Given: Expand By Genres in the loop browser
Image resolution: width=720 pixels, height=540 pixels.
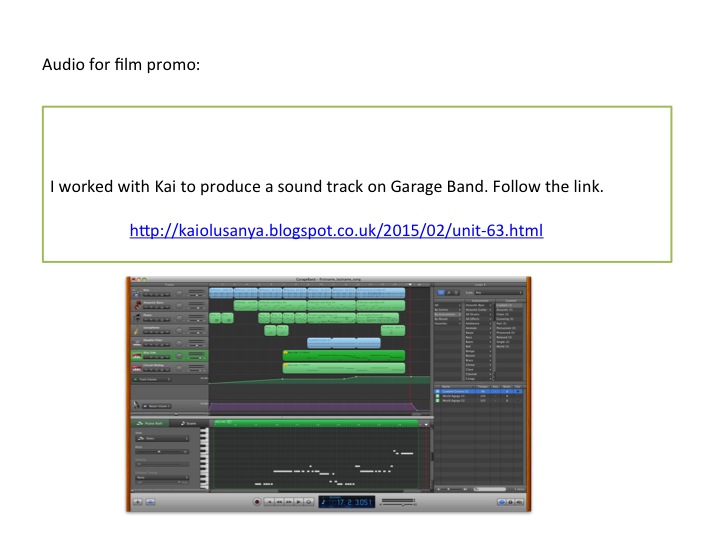Looking at the screenshot, I should pyautogui.click(x=448, y=309).
